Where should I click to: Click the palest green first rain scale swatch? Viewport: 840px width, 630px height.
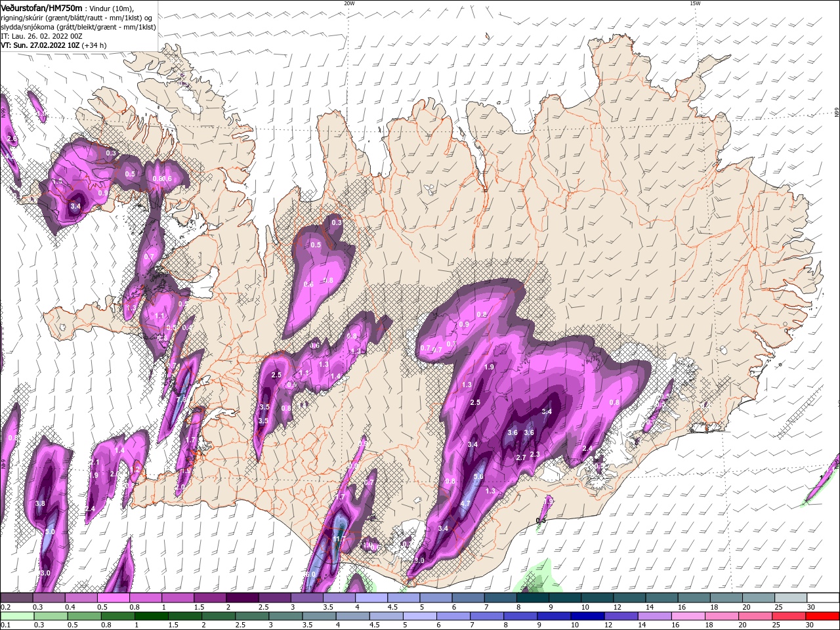(x=18, y=616)
